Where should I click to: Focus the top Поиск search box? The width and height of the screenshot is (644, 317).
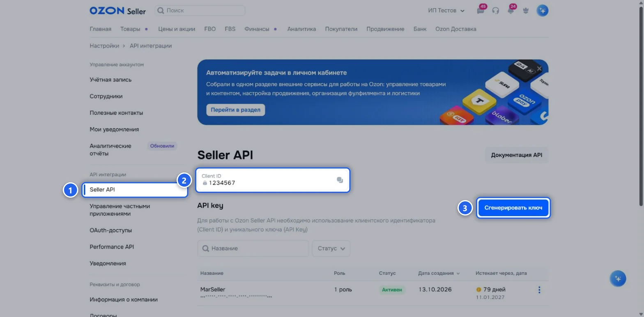(200, 11)
